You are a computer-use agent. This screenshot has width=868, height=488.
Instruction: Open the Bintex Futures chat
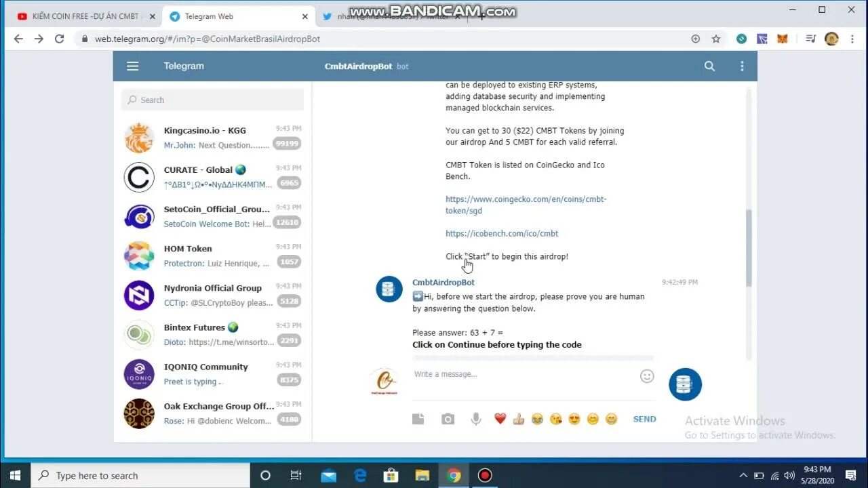(x=213, y=334)
